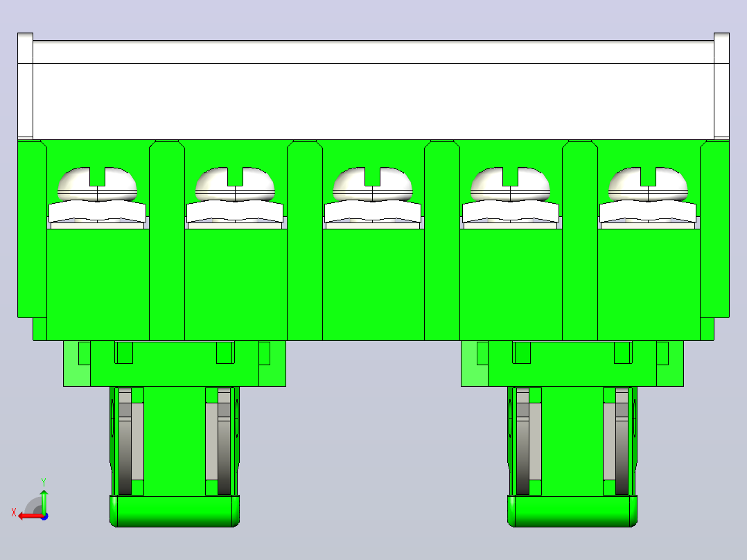Select the left connector's rounded bottom cap

tap(175, 511)
